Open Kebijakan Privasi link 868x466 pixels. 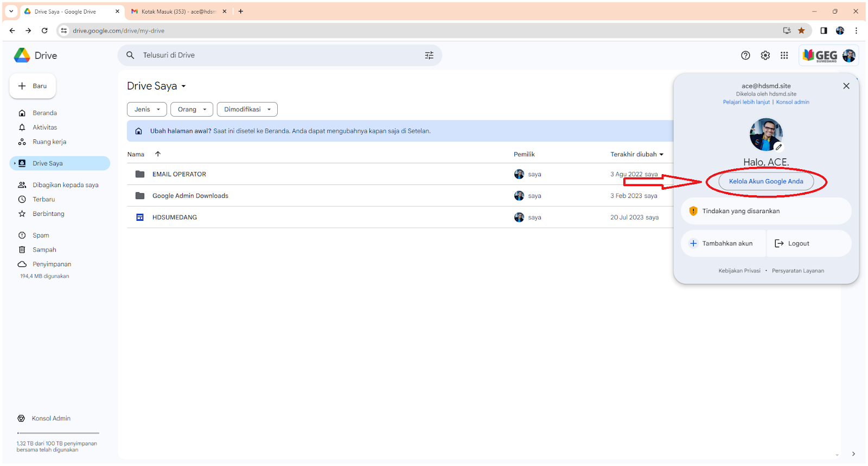[739, 271]
